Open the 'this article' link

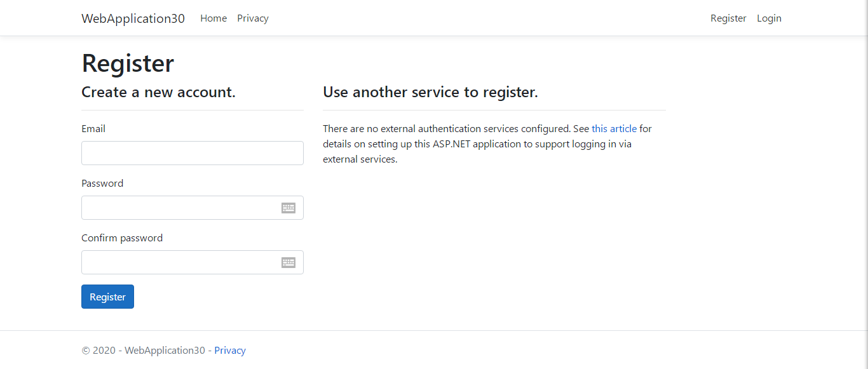tap(614, 128)
